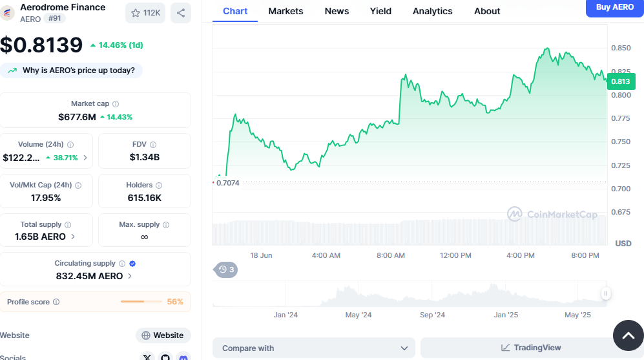Viewport: 644px width, 360px height.
Task: Click the Holders info icon
Action: pos(159,185)
